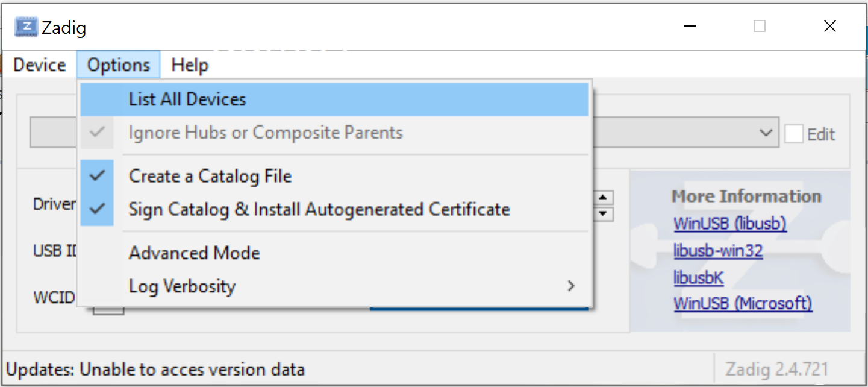Close the open Options menu
Viewport: 868px width, 387px height.
[x=119, y=64]
